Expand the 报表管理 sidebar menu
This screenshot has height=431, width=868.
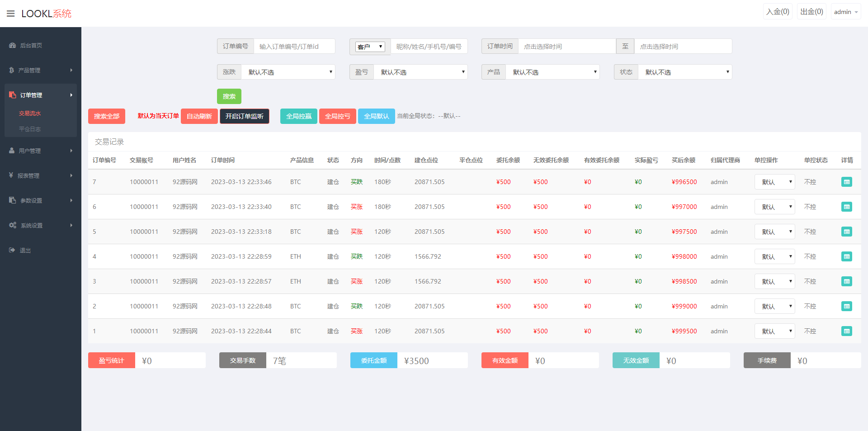[40, 175]
